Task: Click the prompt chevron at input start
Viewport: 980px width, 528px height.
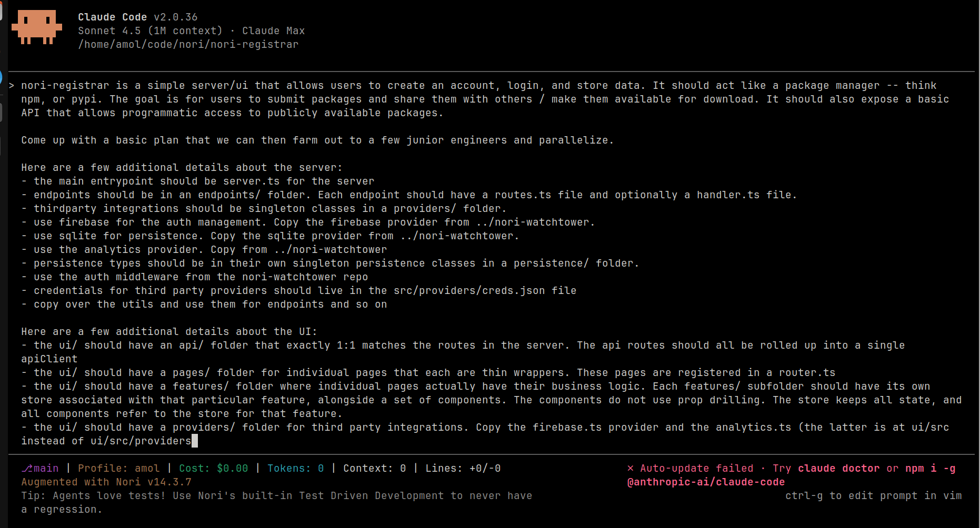Action: pos(12,86)
